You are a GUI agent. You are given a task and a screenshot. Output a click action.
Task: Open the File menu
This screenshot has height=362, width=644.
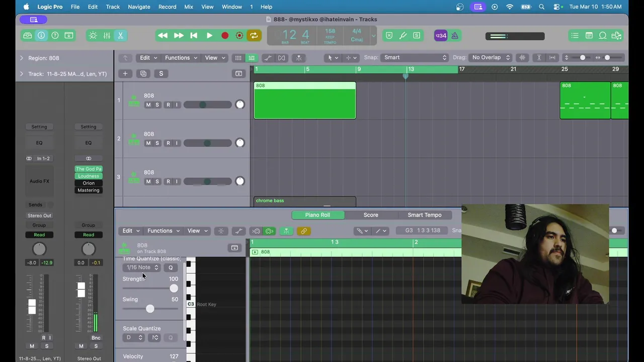[75, 7]
